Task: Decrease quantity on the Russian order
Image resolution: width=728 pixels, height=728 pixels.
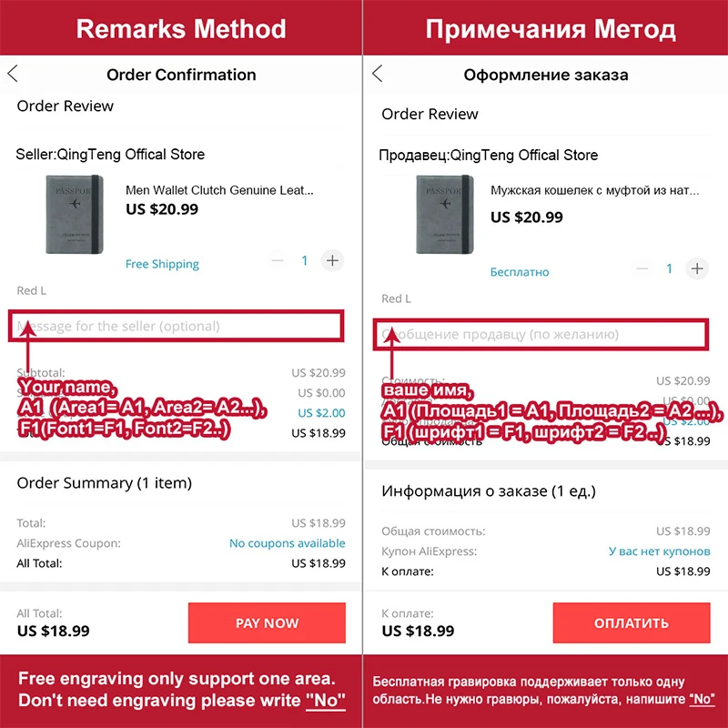Action: 642,268
